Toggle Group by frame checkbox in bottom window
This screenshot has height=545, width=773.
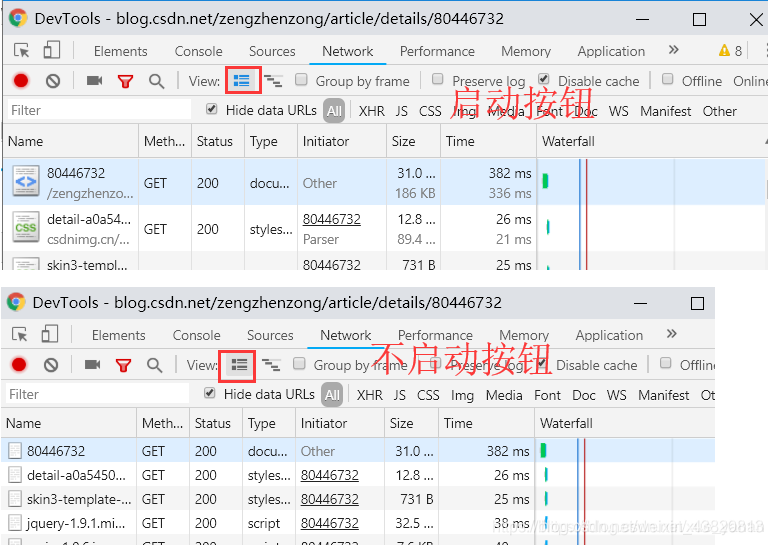(x=299, y=364)
